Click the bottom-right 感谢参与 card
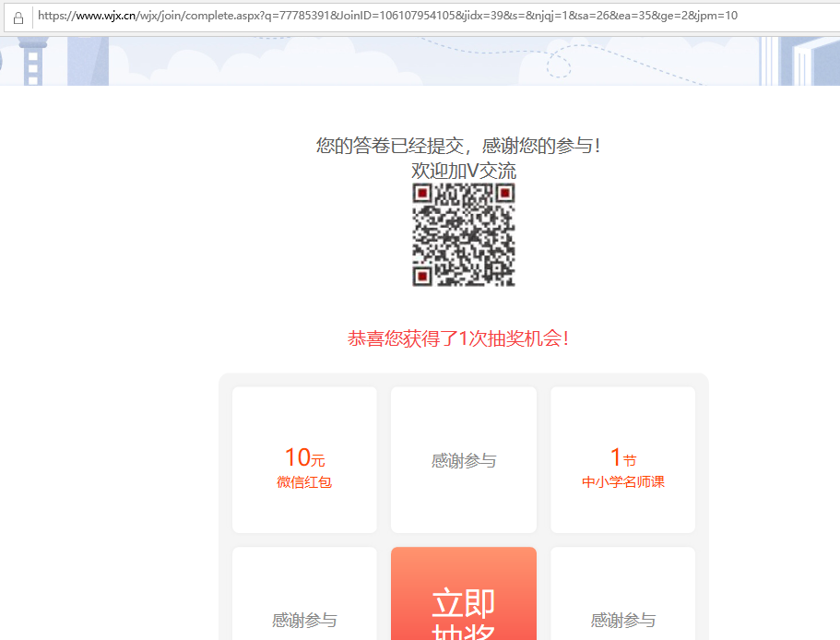 point(622,593)
